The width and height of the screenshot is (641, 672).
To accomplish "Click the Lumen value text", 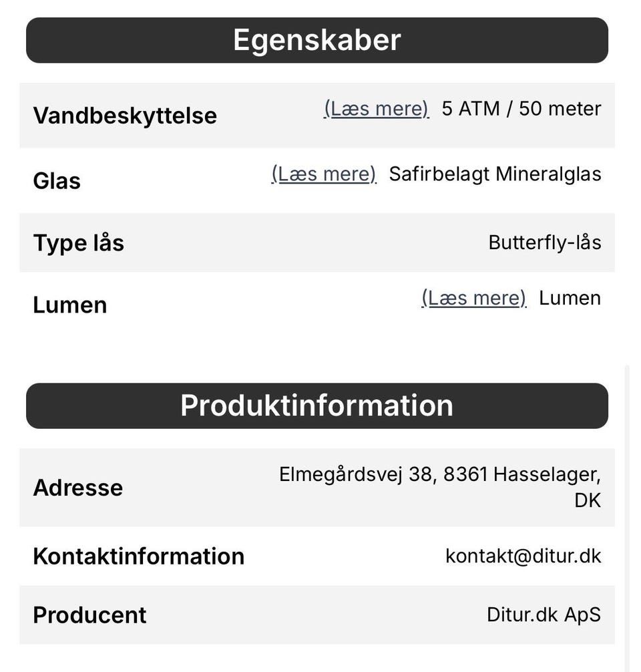I will point(570,299).
